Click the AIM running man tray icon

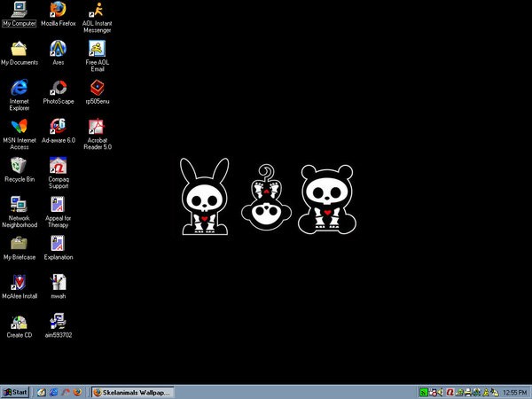click(x=486, y=392)
